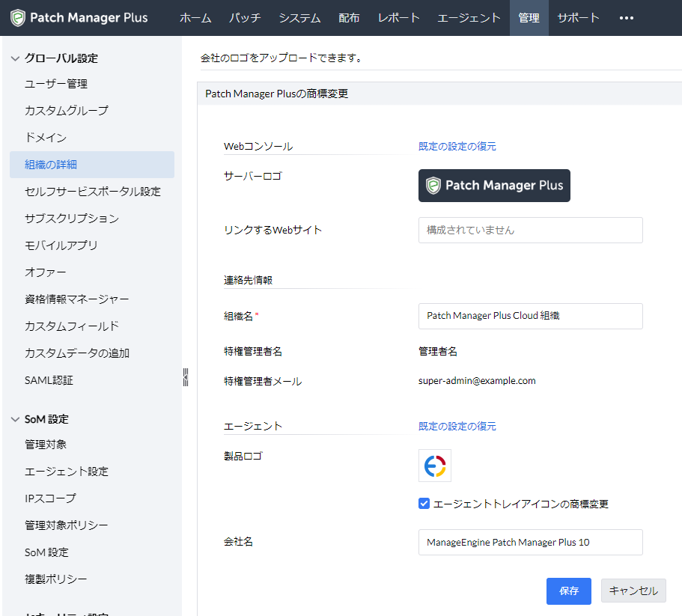
Task: Select ユーザー管理 in the sidebar
Action: (56, 84)
